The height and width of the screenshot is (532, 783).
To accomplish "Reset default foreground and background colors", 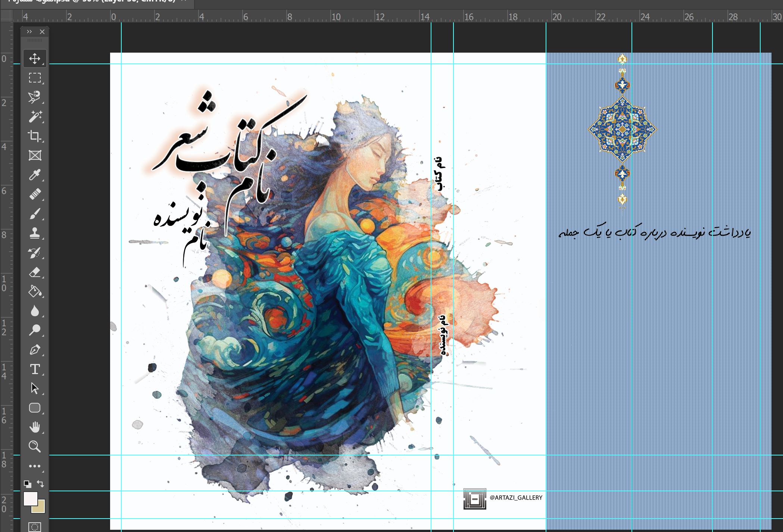I will pos(27,484).
